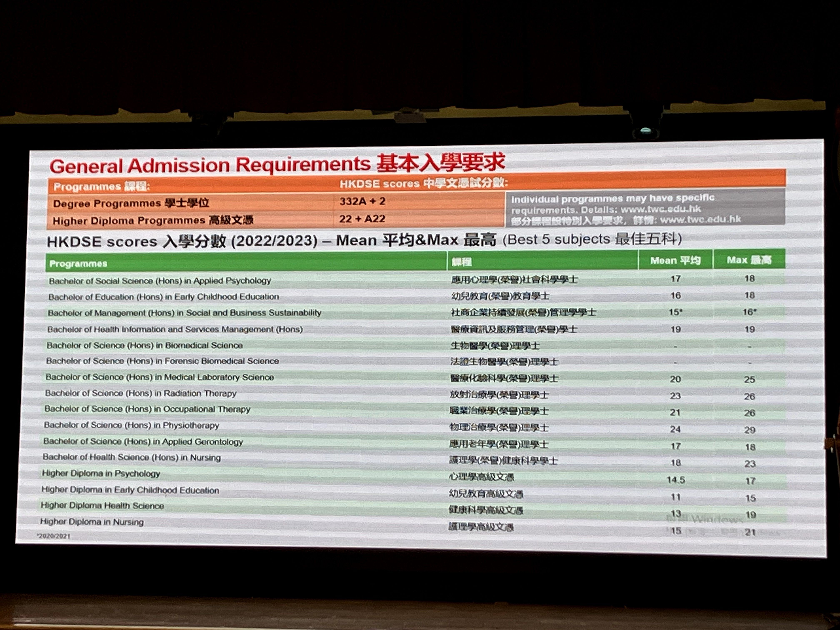Screen dimensions: 840x630
Task: Click the Chinese name "健康科學高級文憑"
Action: click(486, 510)
